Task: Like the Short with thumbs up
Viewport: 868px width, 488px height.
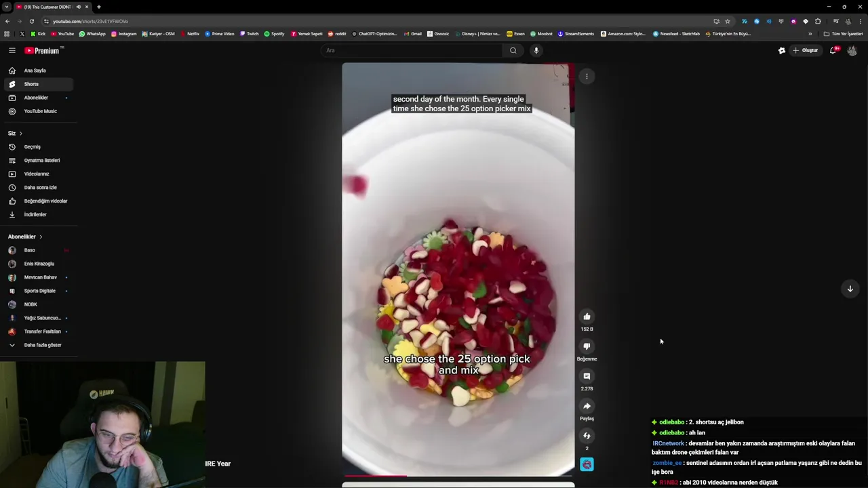Action: pos(587,317)
